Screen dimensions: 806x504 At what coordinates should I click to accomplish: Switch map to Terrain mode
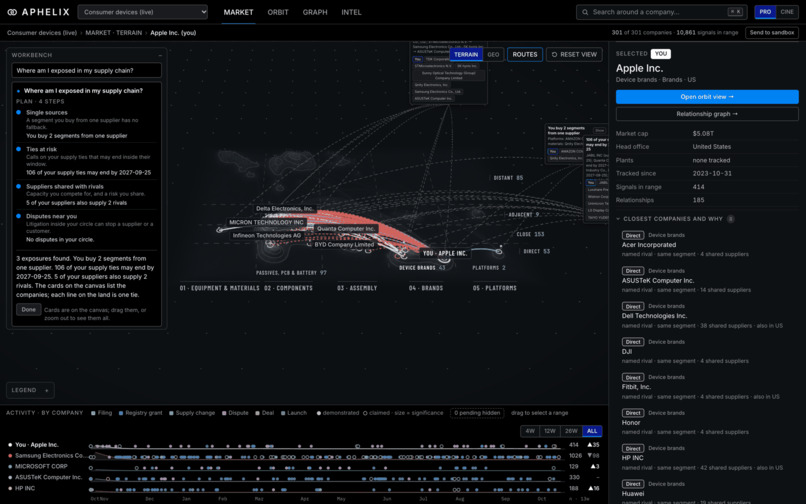[466, 55]
